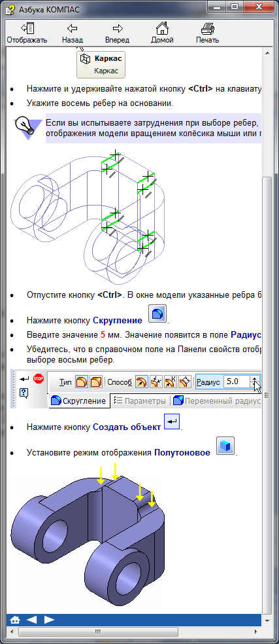
Task: Click the Создать объект icon in text
Action: click(x=172, y=421)
